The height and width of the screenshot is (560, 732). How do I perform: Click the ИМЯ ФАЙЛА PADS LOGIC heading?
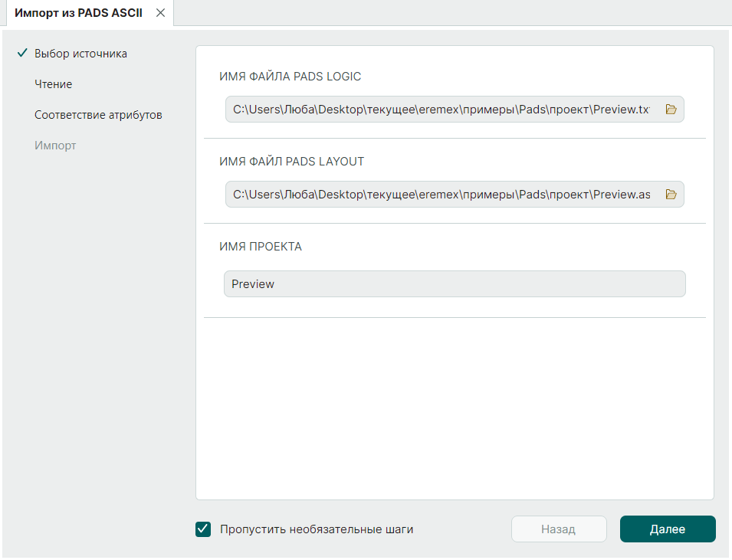click(290, 77)
